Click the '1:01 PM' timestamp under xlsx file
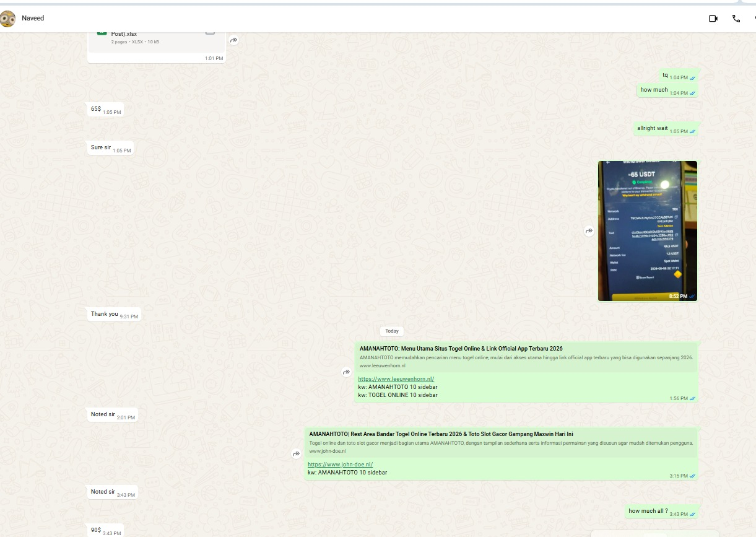This screenshot has width=756, height=537. click(x=214, y=59)
